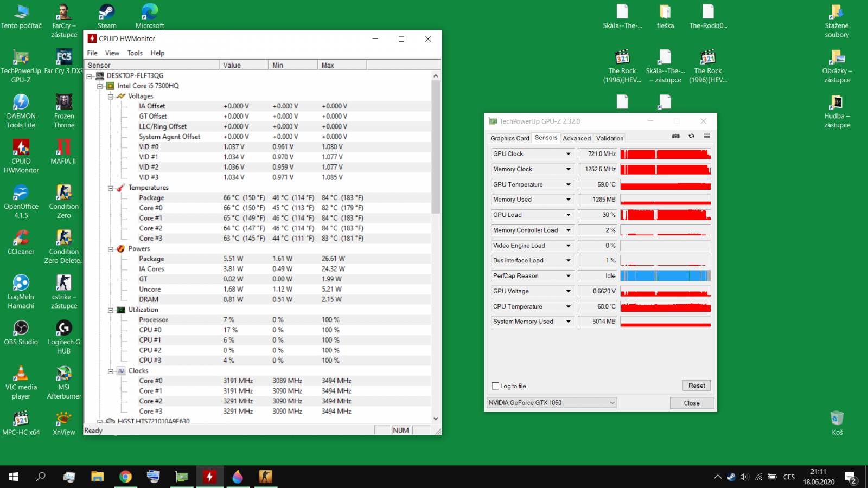
Task: Open the Microsoft Edge desktop icon
Action: (x=150, y=16)
